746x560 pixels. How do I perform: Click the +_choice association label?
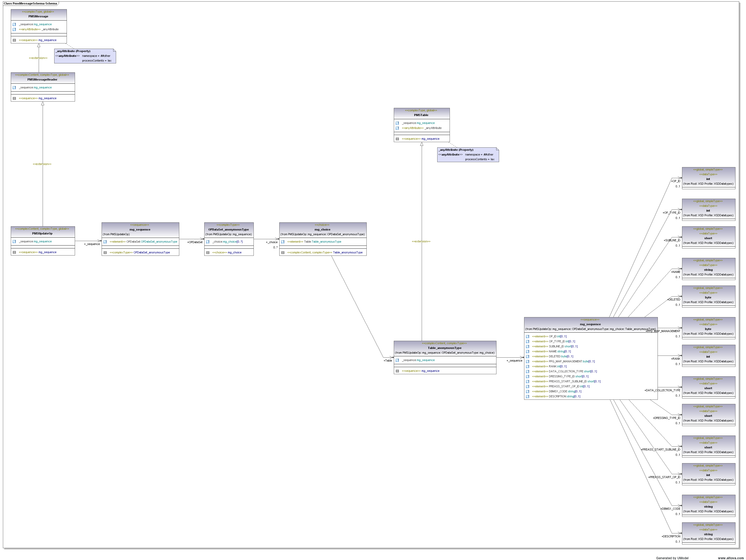point(271,242)
